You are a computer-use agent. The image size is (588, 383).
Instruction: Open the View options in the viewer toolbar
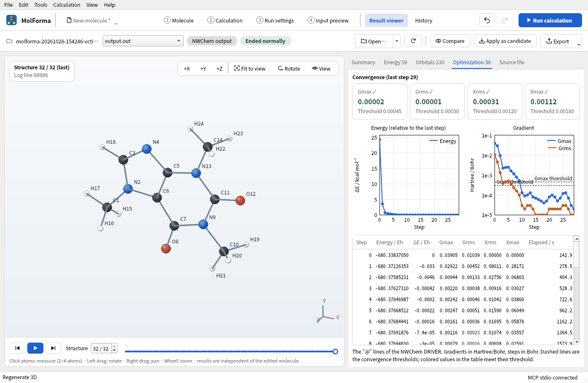(x=321, y=69)
